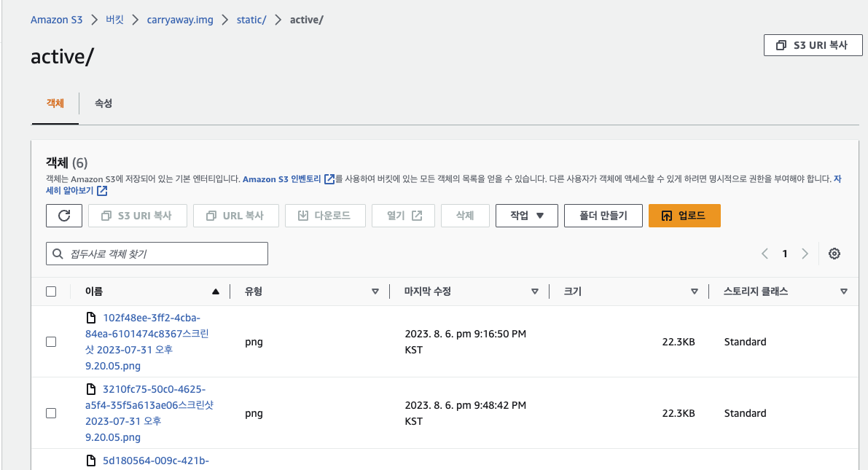Screen dimensions: 868x470
Task: Sort by 마지막 수정 column arrow
Action: (x=535, y=291)
